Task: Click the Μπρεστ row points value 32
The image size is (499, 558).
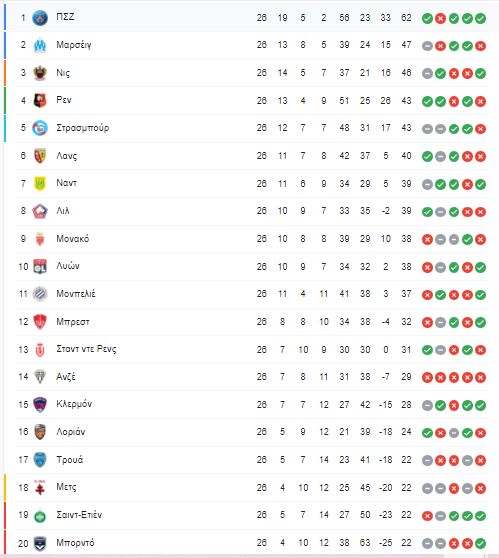Action: 406,322
